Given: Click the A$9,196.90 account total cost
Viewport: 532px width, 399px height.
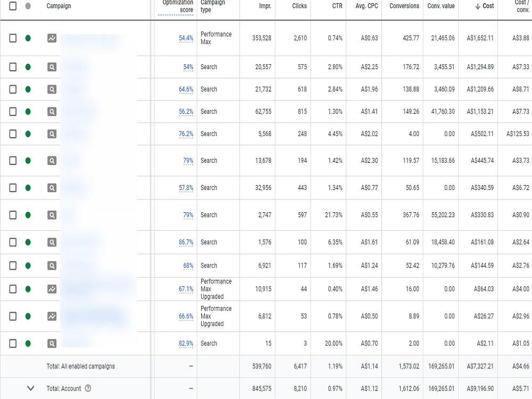Looking at the screenshot, I should 480,388.
